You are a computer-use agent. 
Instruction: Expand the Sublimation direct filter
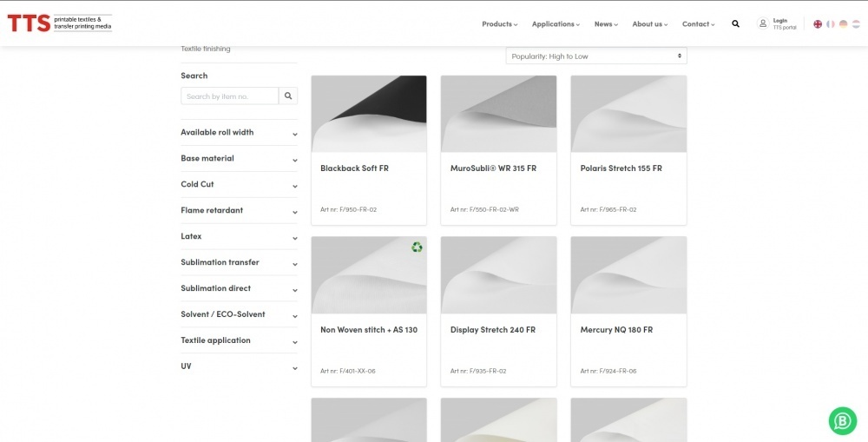coord(240,288)
